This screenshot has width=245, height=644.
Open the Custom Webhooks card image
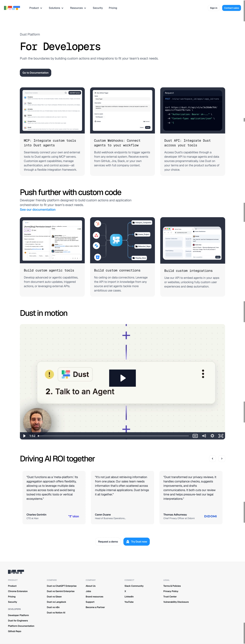pyautogui.click(x=122, y=110)
